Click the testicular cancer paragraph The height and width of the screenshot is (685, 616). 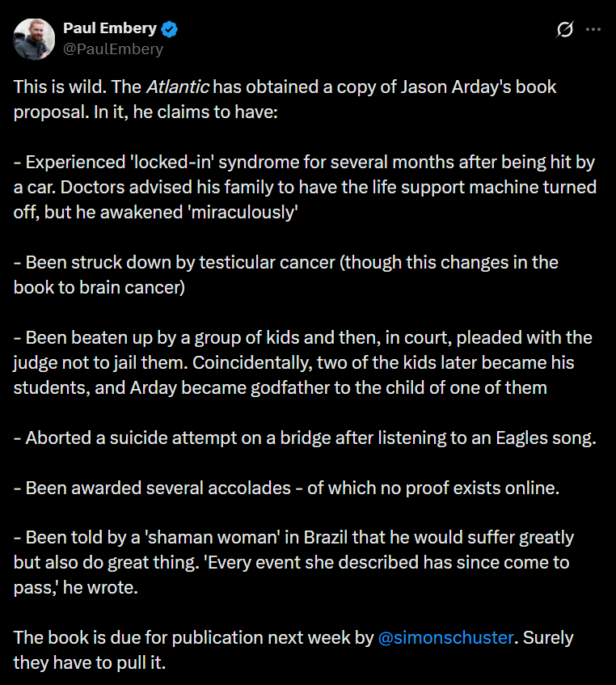(x=286, y=275)
